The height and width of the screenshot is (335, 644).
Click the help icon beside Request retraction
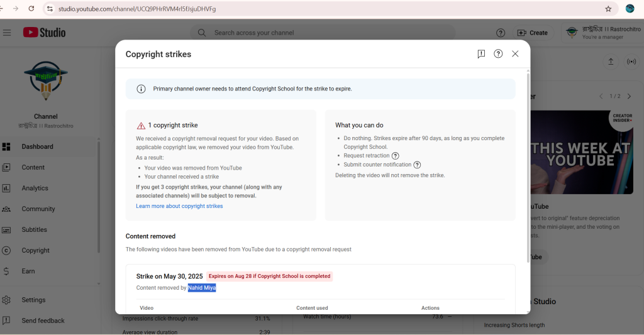coord(396,156)
